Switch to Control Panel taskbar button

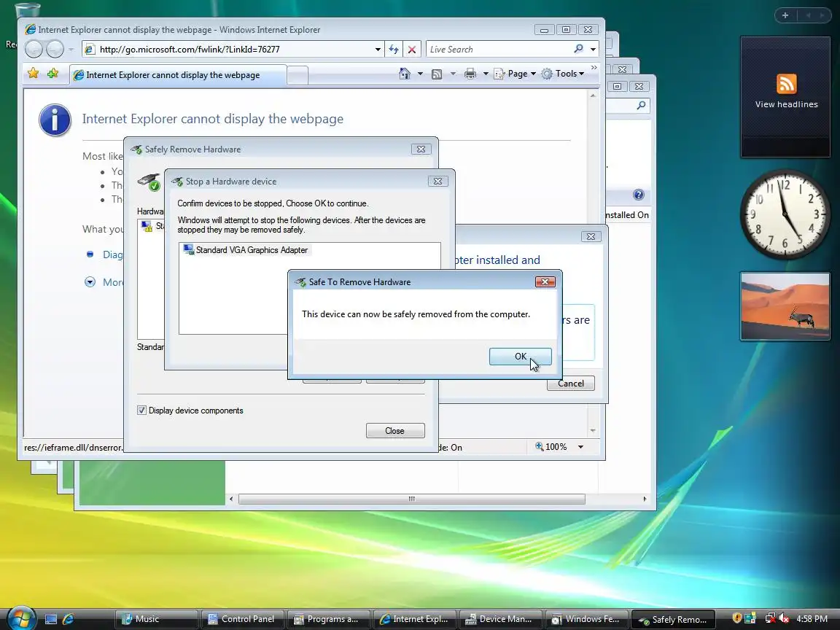[242, 619]
